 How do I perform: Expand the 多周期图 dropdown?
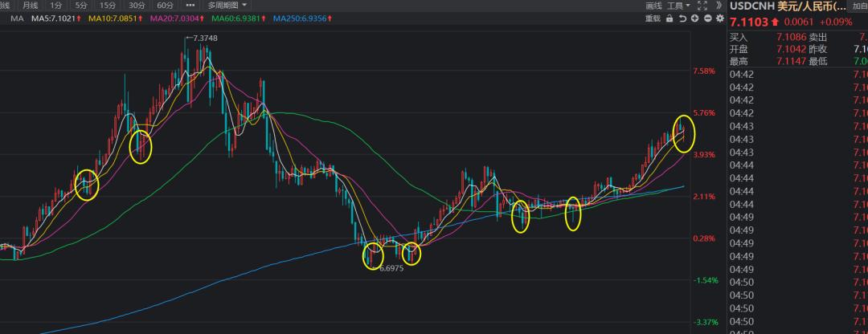pos(227,5)
